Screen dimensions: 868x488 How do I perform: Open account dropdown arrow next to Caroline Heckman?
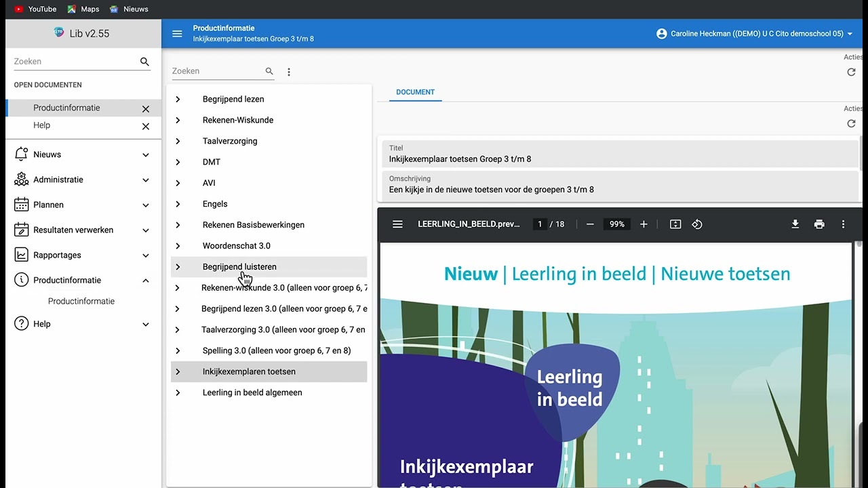click(850, 34)
